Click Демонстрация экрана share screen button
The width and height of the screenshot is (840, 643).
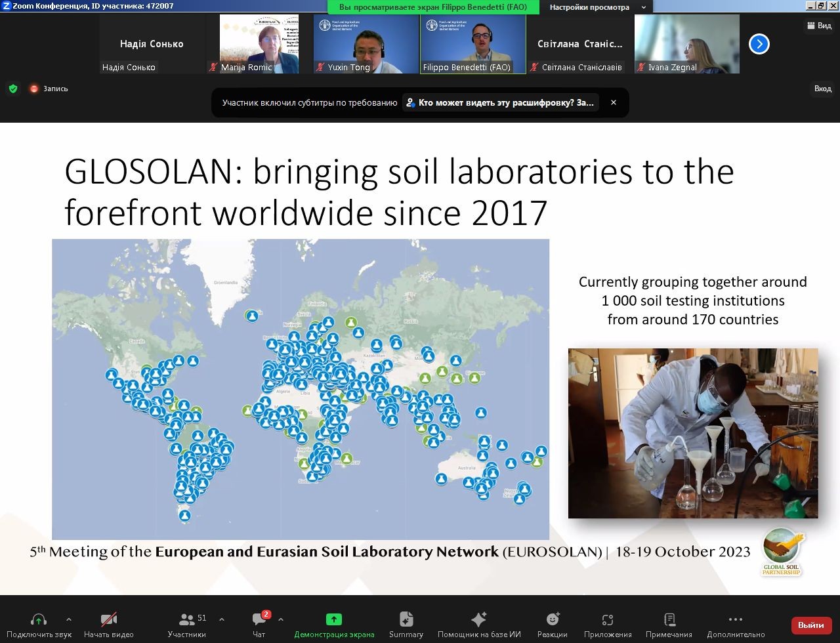tap(334, 625)
